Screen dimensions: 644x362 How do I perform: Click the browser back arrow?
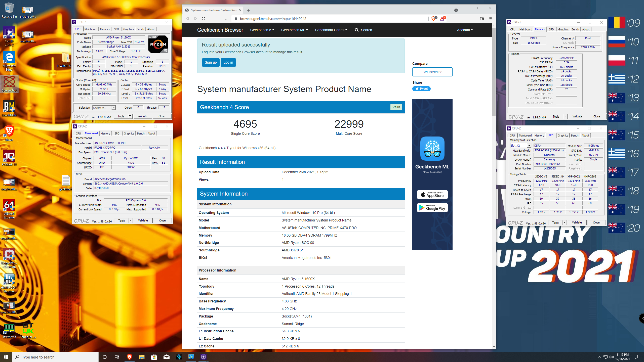[187, 19]
